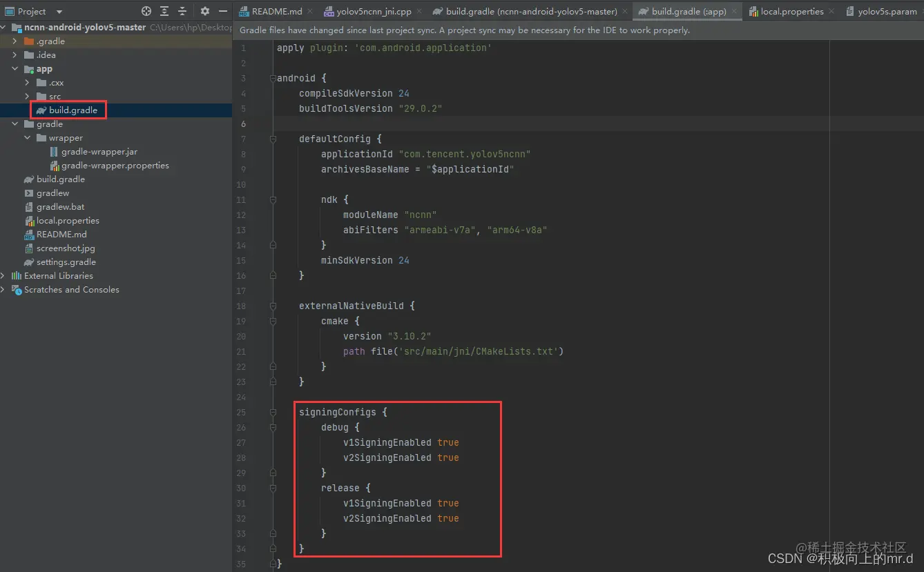Select root build.gradle below wrapper folder
Image resolution: width=924 pixels, height=572 pixels.
click(x=61, y=179)
